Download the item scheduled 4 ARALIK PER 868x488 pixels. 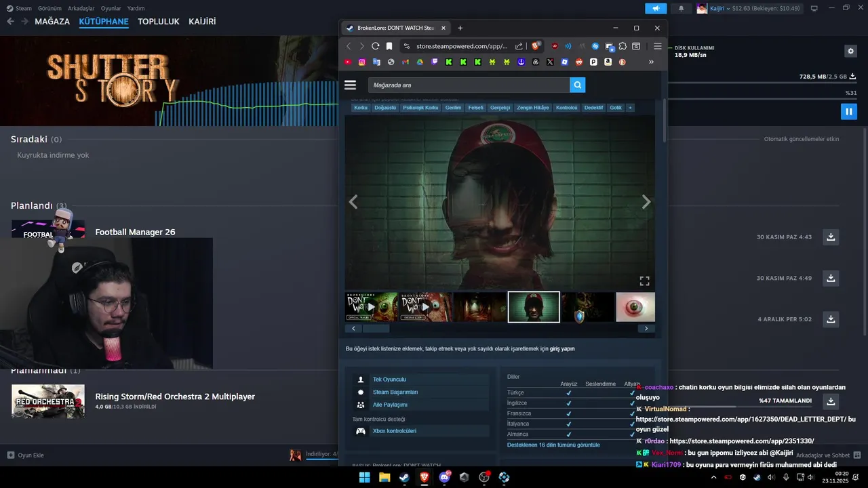coord(831,319)
